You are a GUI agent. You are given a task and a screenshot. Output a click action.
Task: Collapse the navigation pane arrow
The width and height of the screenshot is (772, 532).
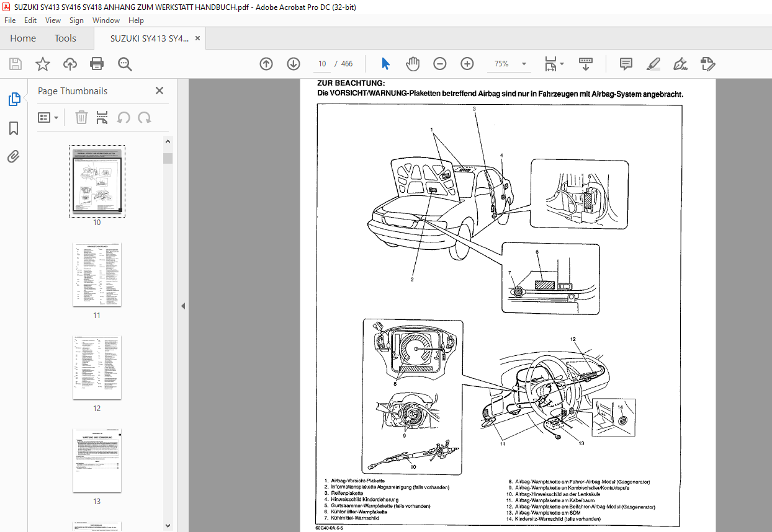pos(183,306)
